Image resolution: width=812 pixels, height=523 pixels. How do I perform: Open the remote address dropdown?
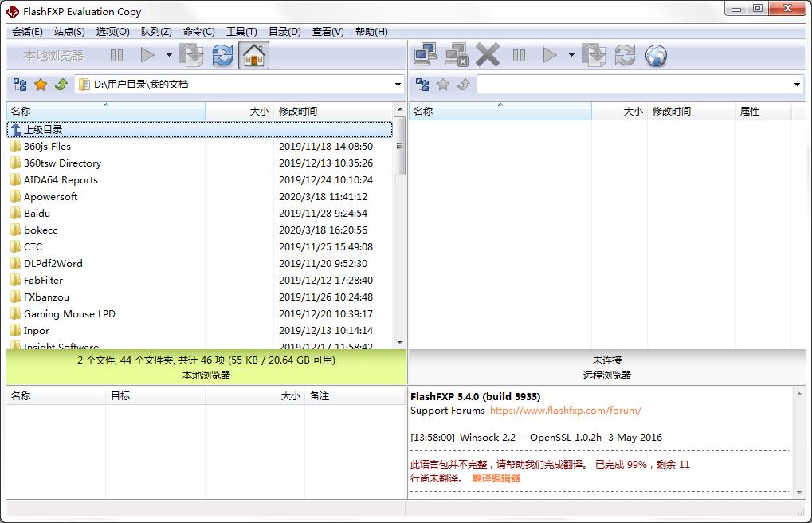(795, 84)
